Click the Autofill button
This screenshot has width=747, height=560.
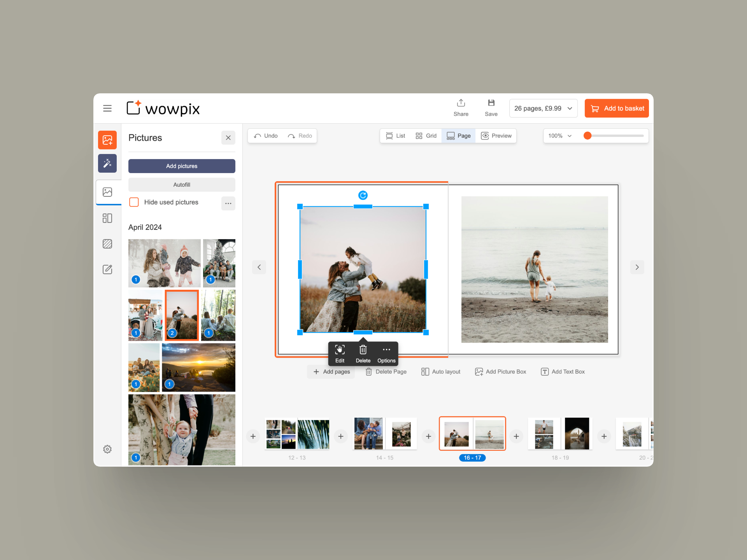tap(182, 185)
